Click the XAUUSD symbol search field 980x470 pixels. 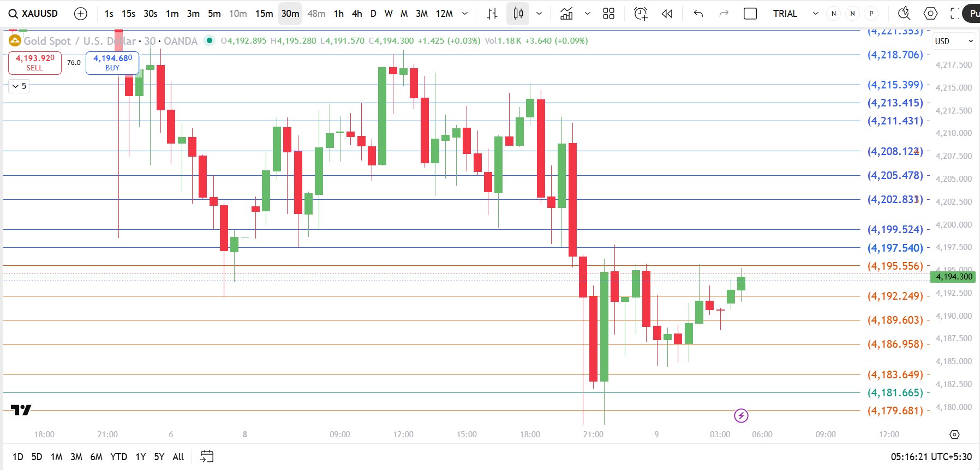click(x=34, y=14)
